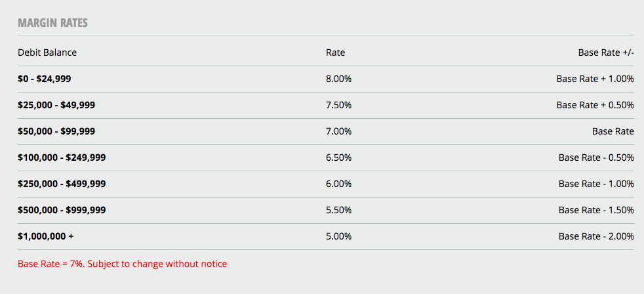Viewport: 644px width, 294px height.
Task: Select the Debit Balance column header
Action: [47, 52]
